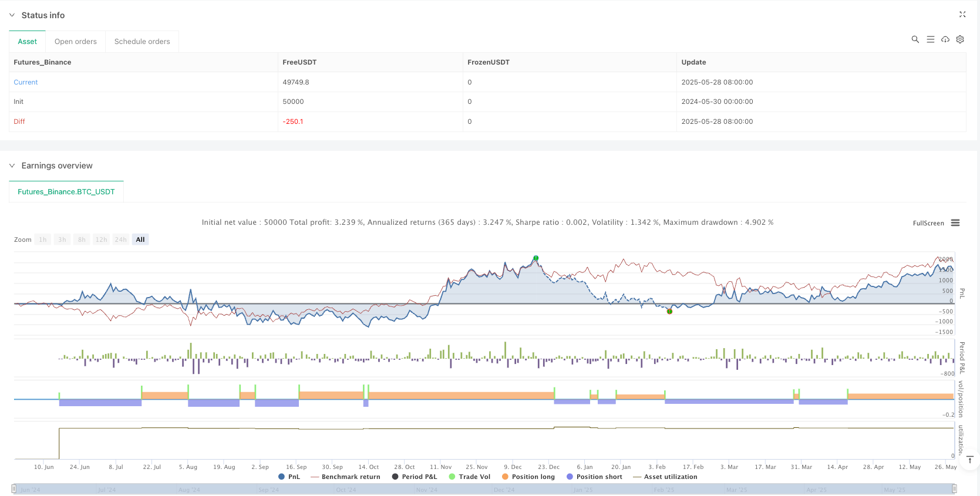Collapse the Earnings overview section

pos(12,166)
